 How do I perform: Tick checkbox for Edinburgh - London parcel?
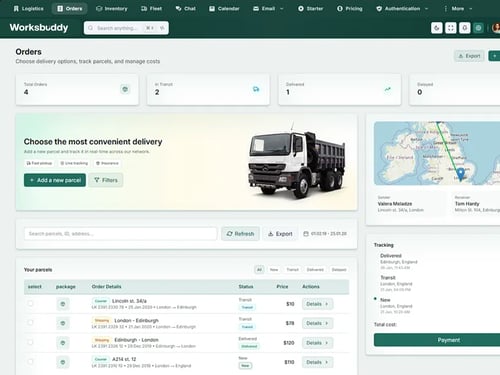pos(30,342)
